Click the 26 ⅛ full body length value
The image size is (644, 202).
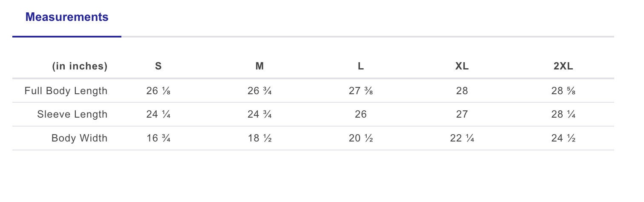(x=158, y=91)
